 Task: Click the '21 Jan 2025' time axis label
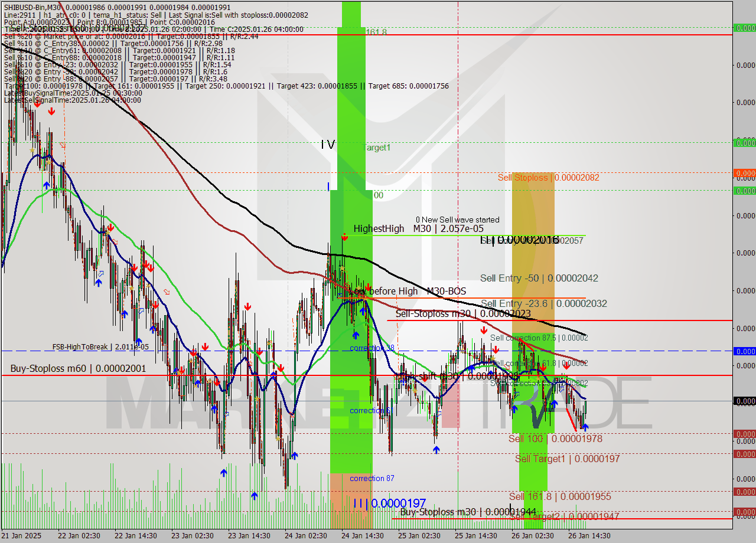(x=22, y=535)
